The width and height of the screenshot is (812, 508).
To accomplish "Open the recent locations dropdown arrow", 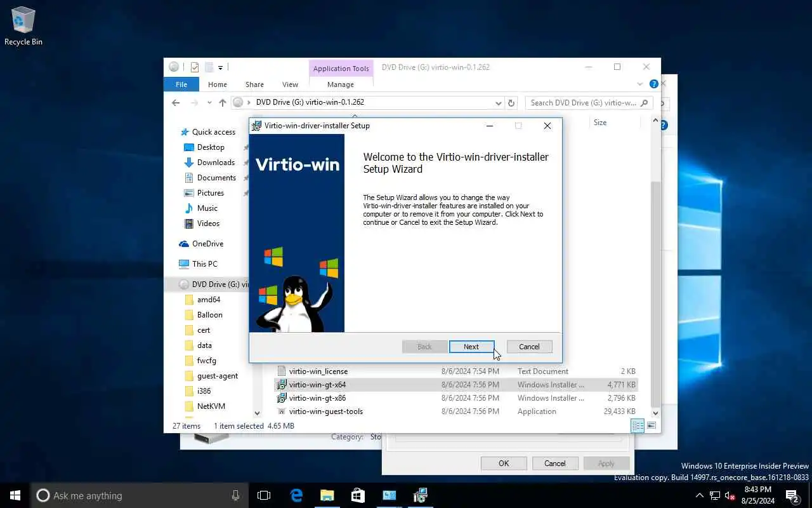I will pyautogui.click(x=210, y=103).
